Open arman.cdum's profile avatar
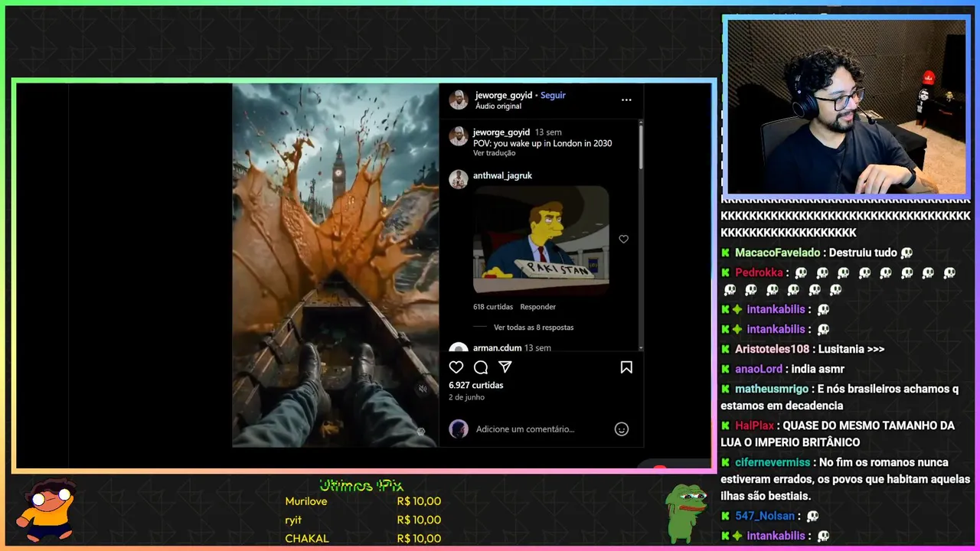Screen dimensions: 980x551 point(459,348)
